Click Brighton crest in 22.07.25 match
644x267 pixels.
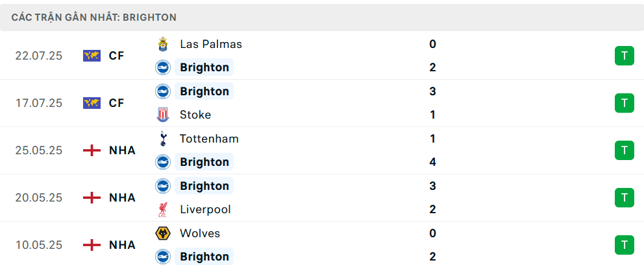(163, 67)
